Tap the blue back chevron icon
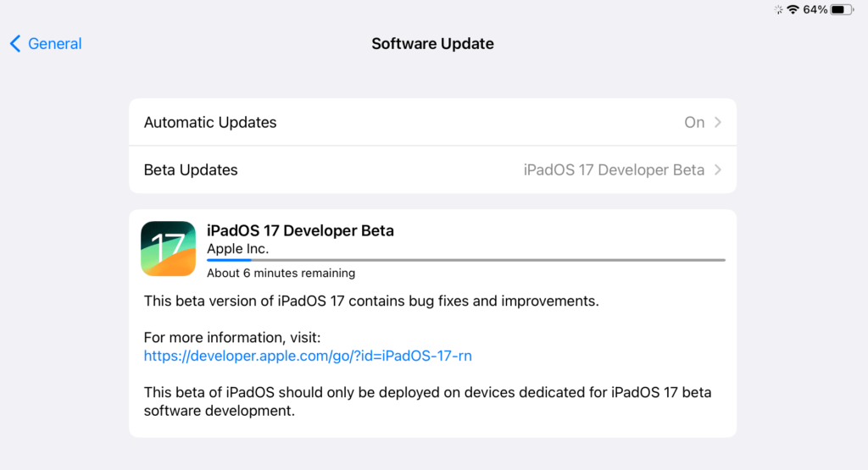868x470 pixels. [15, 44]
